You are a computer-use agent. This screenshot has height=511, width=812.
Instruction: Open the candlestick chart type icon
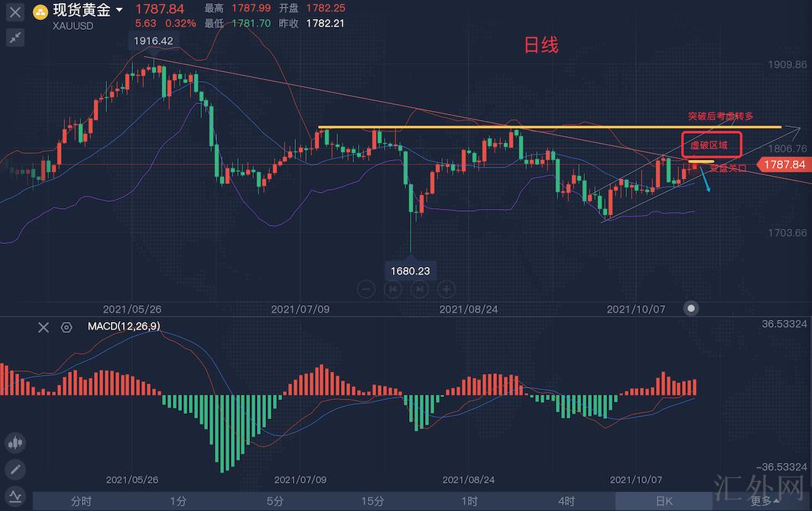15,443
